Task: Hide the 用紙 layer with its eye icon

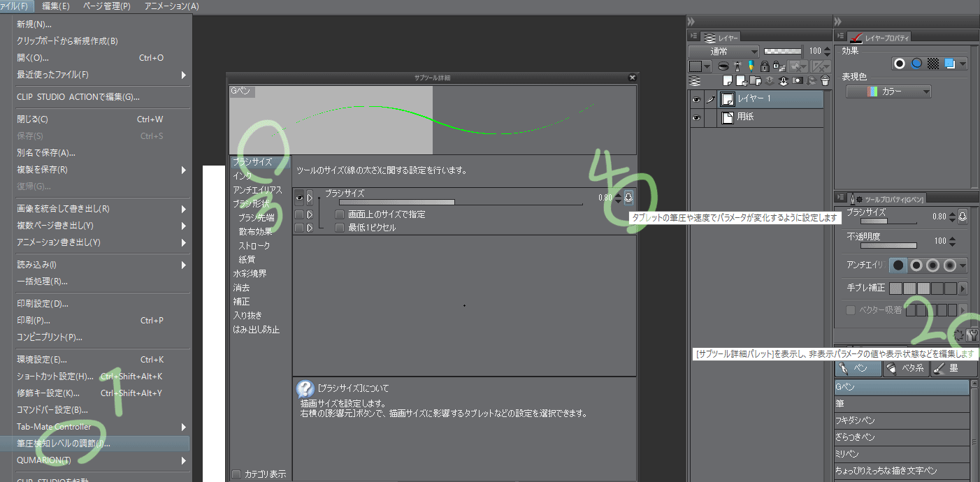Action: pyautogui.click(x=696, y=118)
